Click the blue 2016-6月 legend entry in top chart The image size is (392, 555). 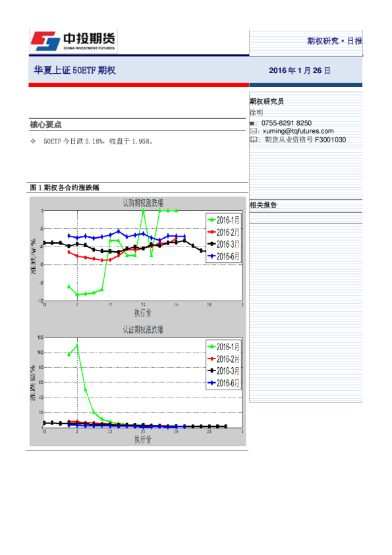coord(223,256)
